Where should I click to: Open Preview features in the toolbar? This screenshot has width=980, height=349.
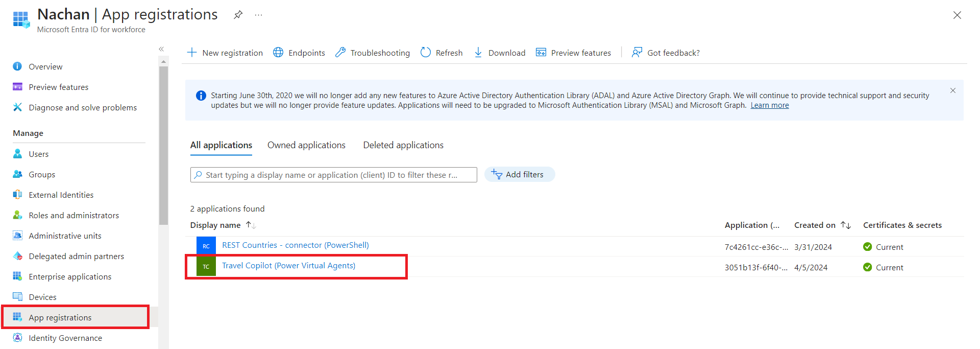click(x=573, y=53)
